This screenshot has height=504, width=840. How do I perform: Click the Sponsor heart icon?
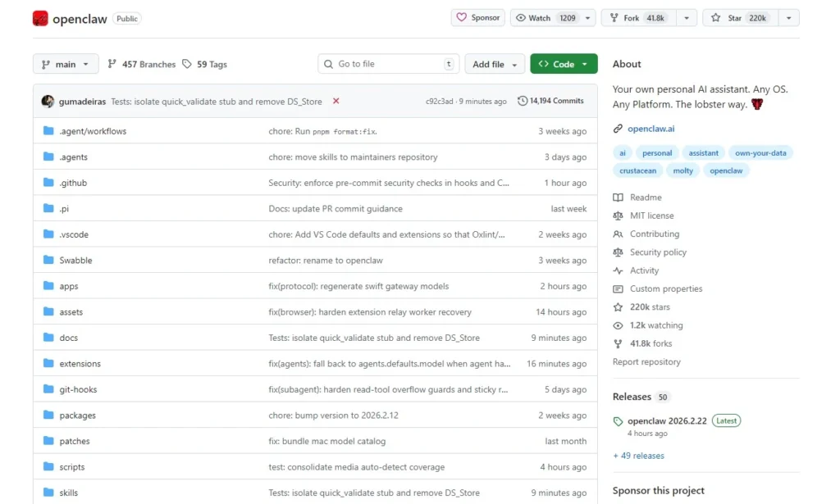(x=463, y=16)
